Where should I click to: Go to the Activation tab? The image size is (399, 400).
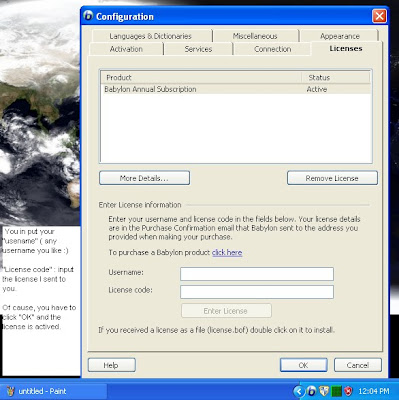[126, 49]
